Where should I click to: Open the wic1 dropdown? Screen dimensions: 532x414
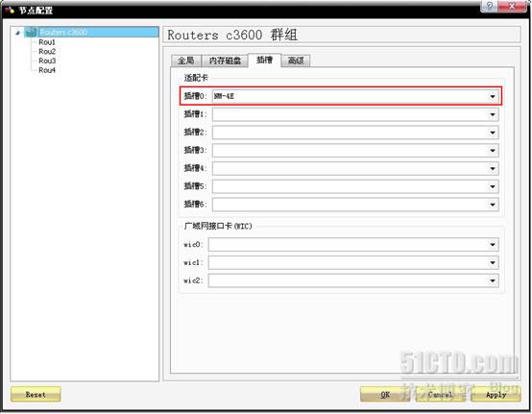pos(353,262)
